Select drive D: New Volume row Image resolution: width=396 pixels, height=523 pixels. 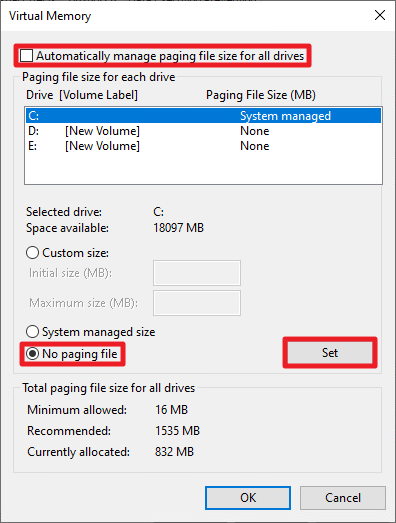point(203,131)
